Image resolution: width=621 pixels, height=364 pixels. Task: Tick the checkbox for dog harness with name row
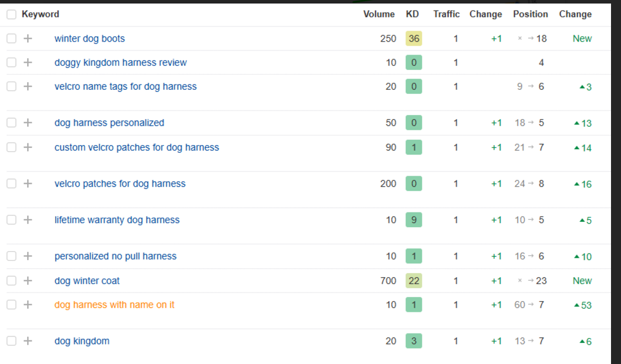pyautogui.click(x=12, y=305)
